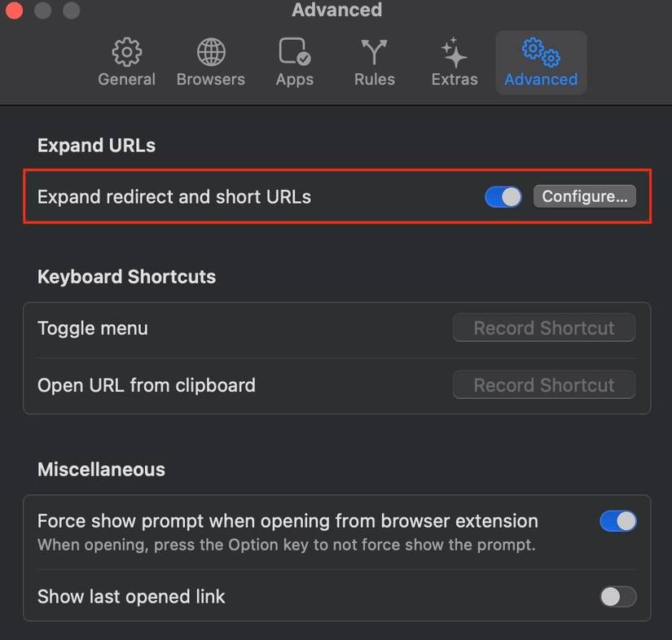Click the Open URL from clipboard label
Image resolution: width=672 pixels, height=640 pixels.
coord(147,384)
